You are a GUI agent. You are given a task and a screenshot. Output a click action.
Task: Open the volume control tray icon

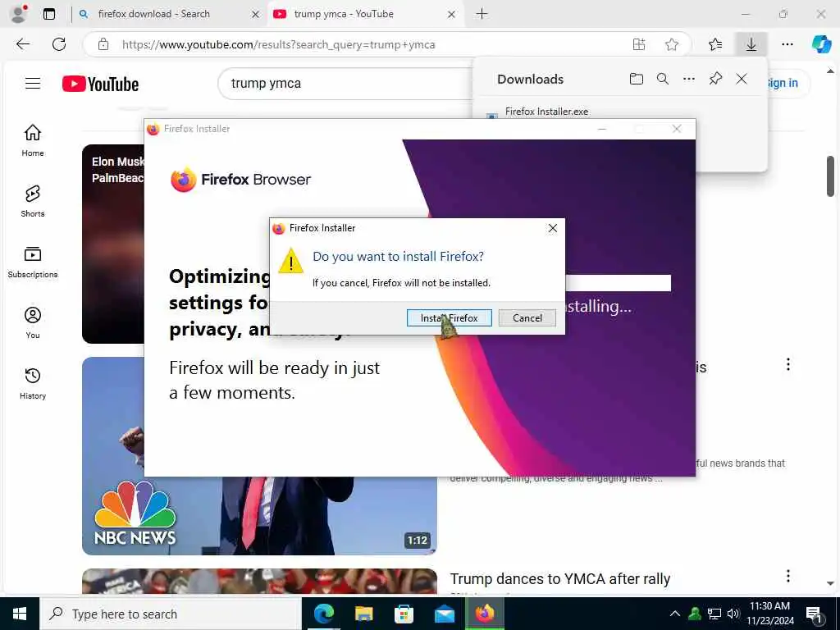pos(733,614)
